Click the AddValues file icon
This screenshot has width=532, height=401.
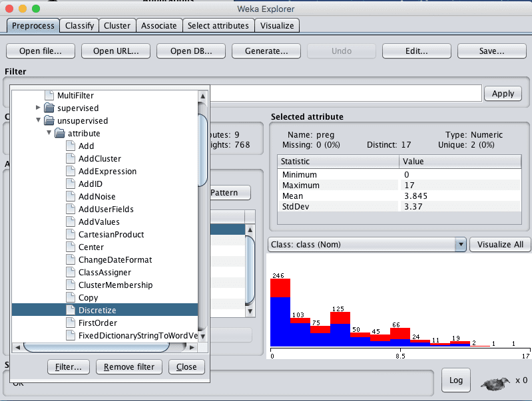[x=71, y=221]
